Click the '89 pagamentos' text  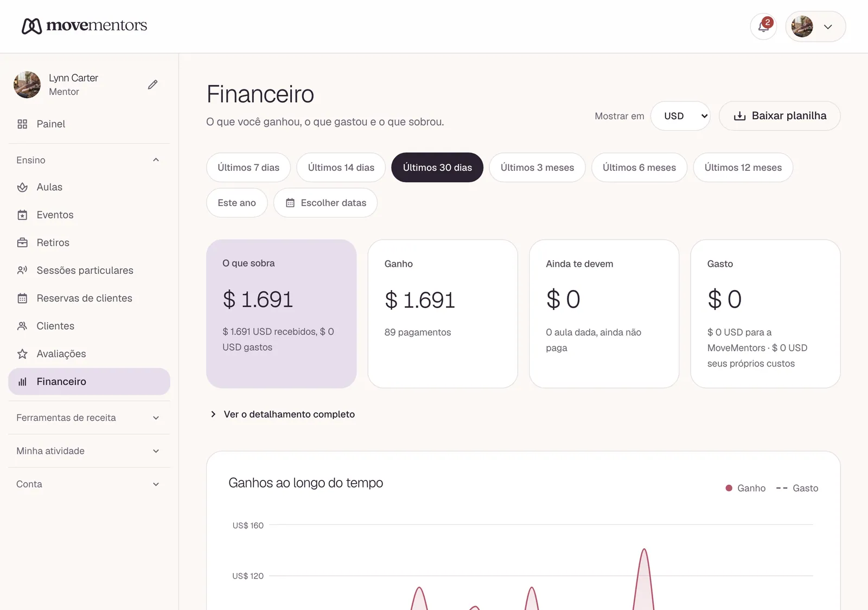click(x=418, y=332)
